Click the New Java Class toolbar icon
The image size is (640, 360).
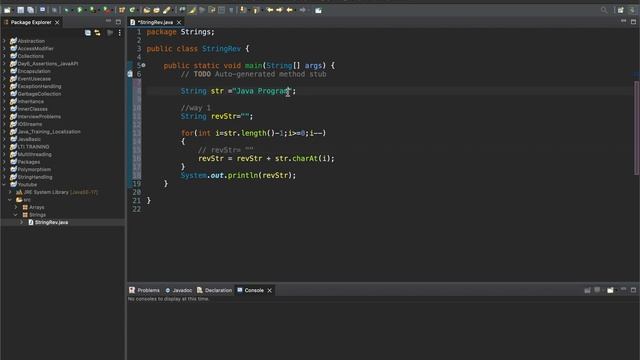(x=132, y=10)
